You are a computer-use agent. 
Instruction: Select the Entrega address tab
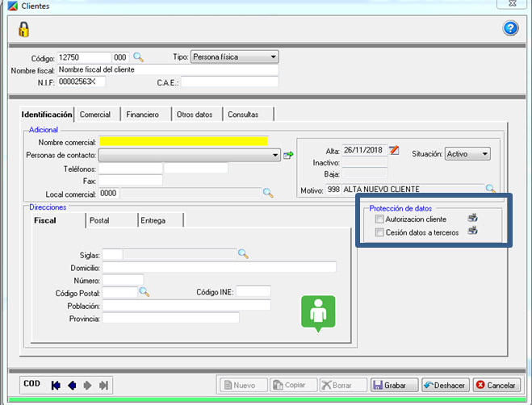coord(153,220)
